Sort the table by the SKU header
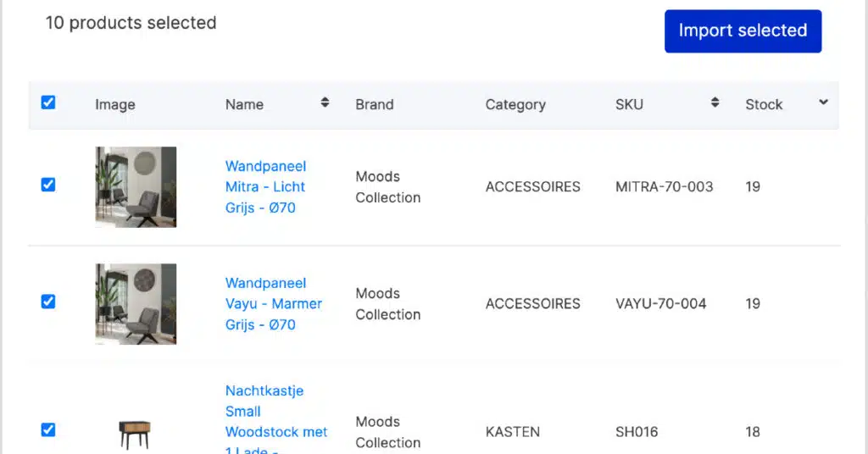The height and width of the screenshot is (454, 868). [x=630, y=104]
